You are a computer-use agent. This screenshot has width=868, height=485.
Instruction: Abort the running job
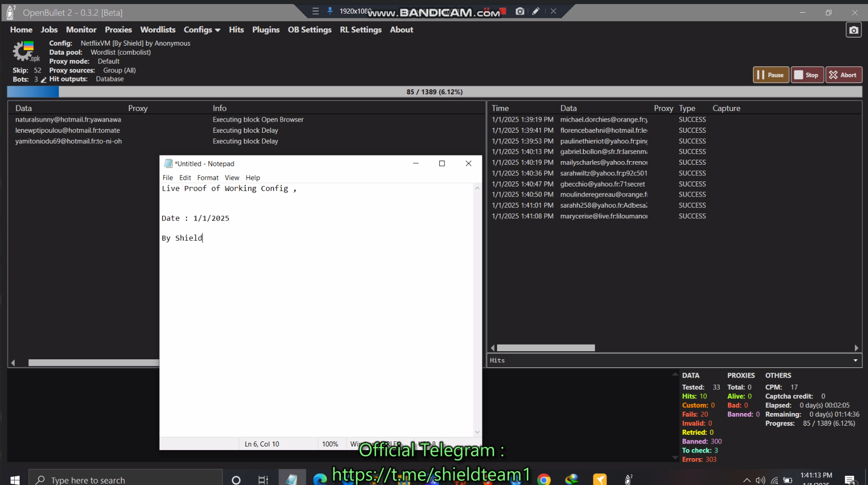[x=844, y=75]
